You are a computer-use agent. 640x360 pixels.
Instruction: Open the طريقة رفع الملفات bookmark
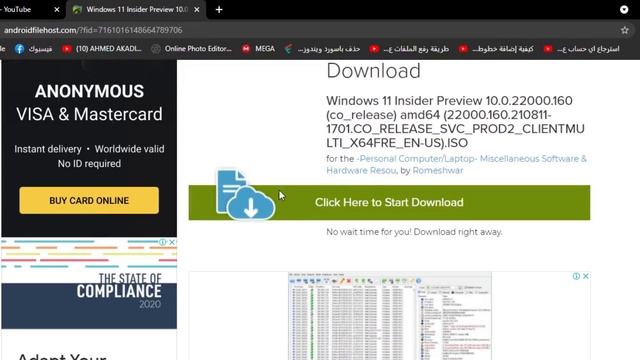pos(409,49)
